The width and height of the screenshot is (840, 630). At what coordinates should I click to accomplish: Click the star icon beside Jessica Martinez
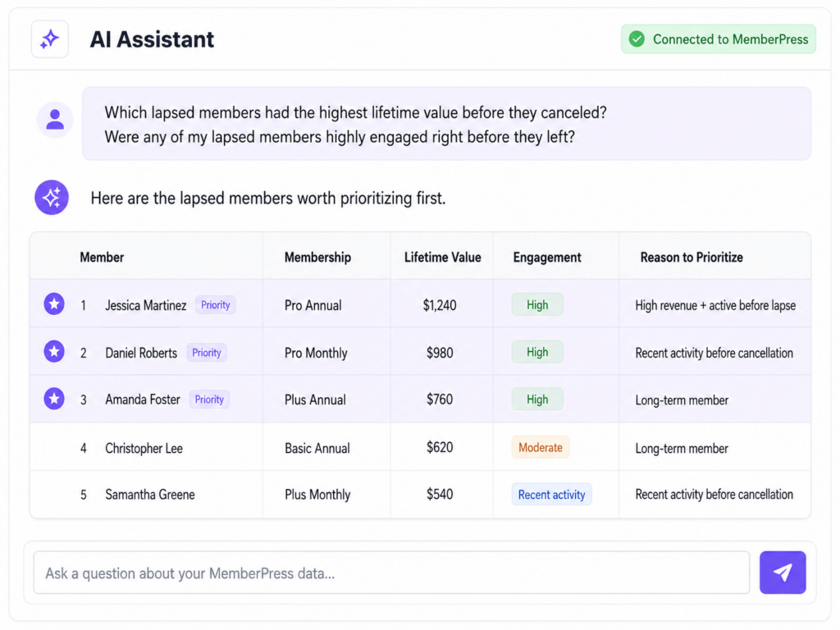click(x=54, y=304)
